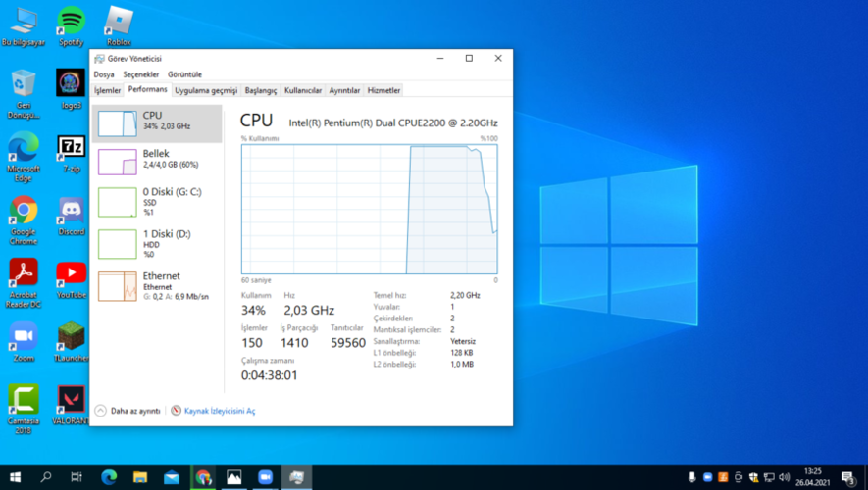868x490 pixels.
Task: Select Ethernet in the performance sidebar
Action: 157,286
